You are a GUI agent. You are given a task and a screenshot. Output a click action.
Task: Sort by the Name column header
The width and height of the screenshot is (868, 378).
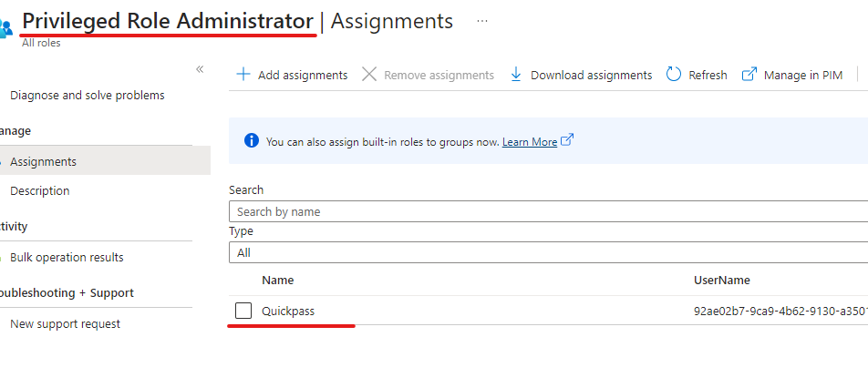(x=278, y=281)
